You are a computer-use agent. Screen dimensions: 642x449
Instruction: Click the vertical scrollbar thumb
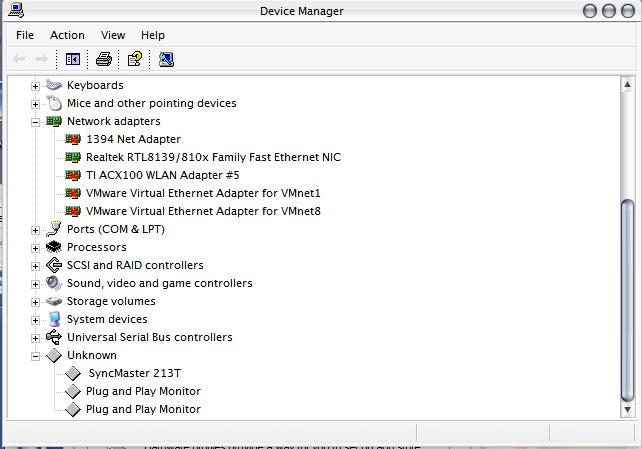click(x=628, y=300)
